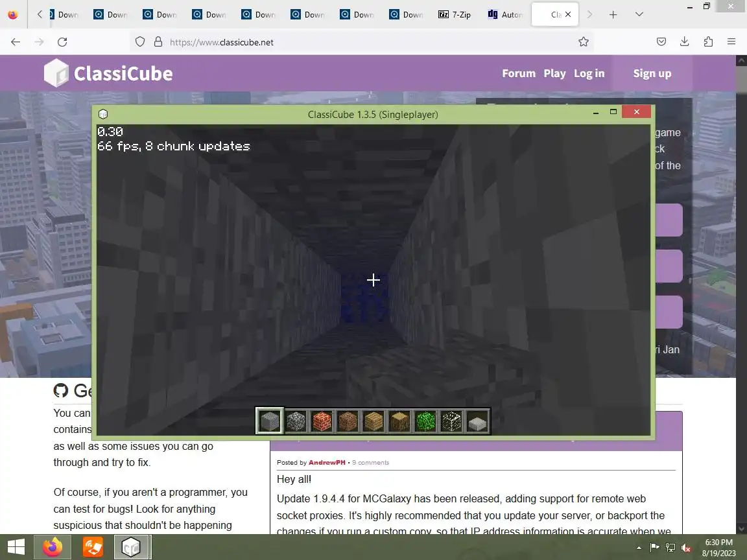Click the page vertical scrollbar
747x560 pixels.
(x=741, y=294)
